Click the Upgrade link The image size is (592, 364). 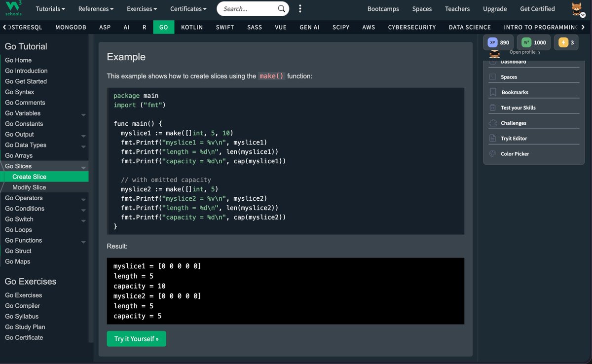(495, 9)
